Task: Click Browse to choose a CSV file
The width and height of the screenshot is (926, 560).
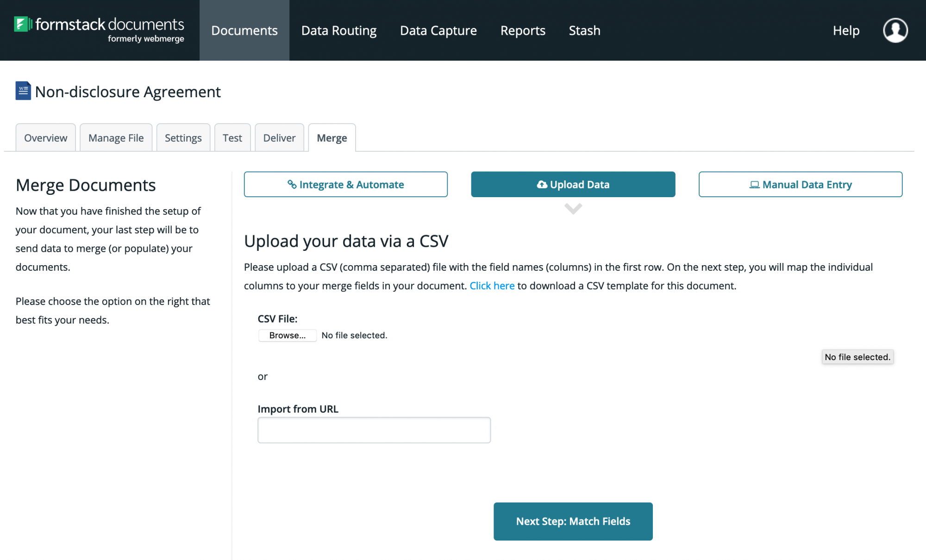Action: (x=287, y=335)
